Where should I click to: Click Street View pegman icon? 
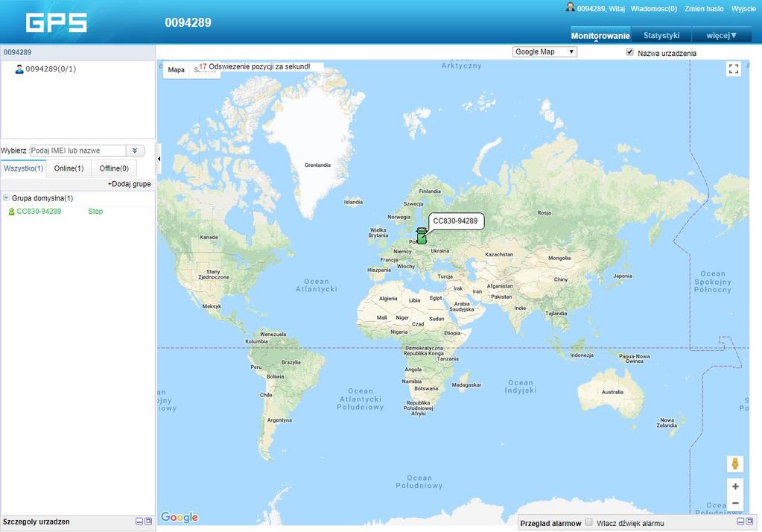[735, 463]
